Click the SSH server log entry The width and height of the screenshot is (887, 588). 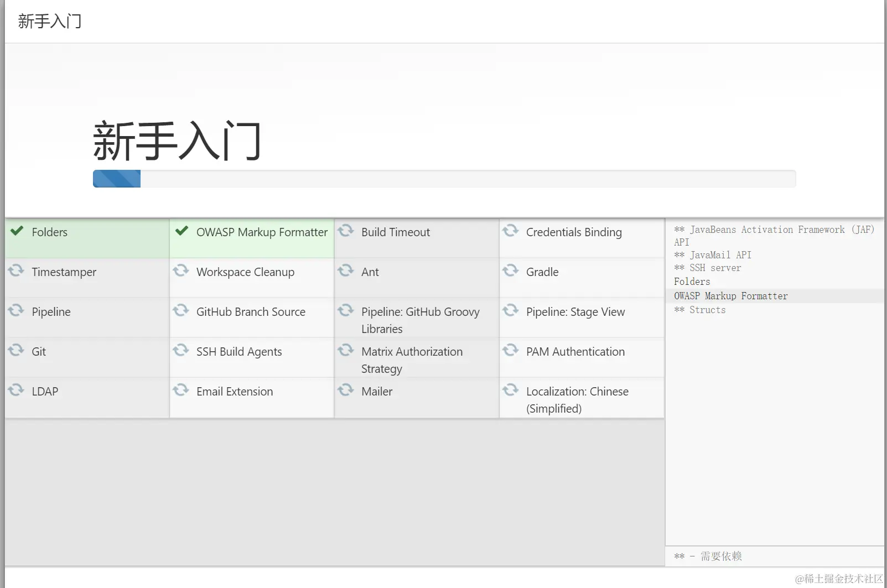pos(708,268)
